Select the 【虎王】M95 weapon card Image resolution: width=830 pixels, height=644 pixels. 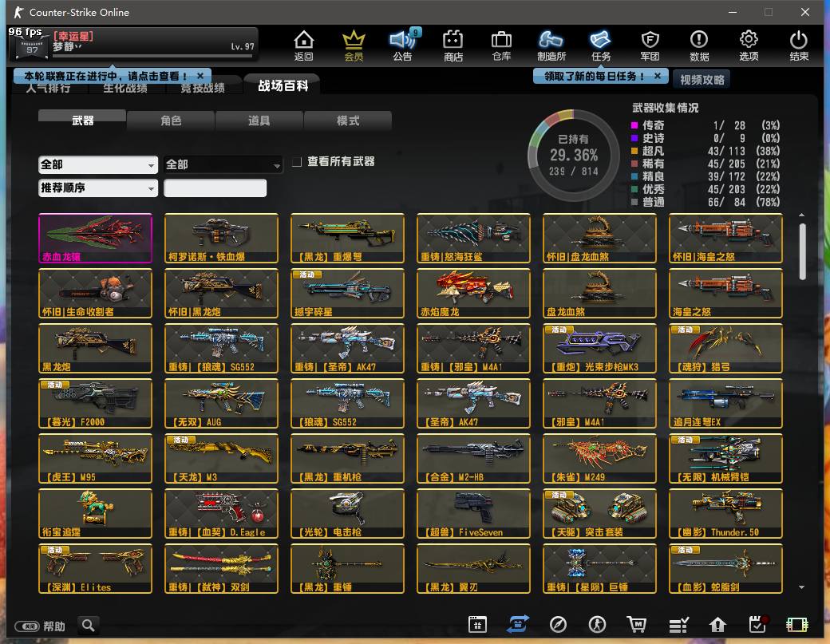(95, 458)
